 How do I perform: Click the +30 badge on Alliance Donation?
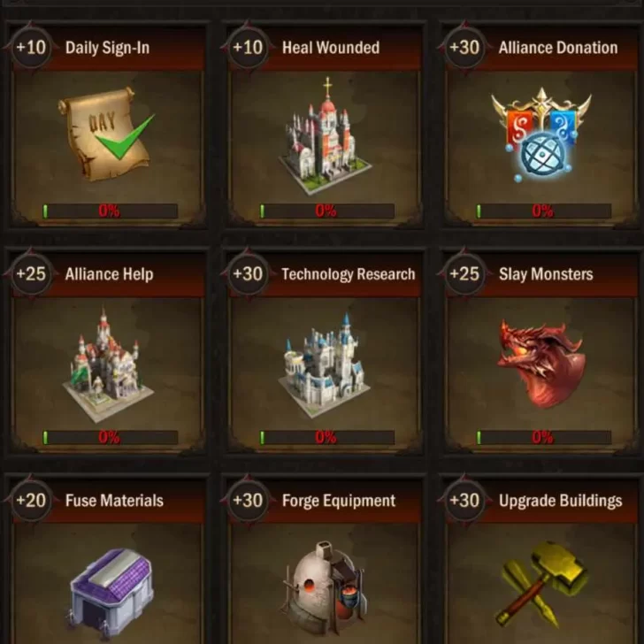coord(464,48)
